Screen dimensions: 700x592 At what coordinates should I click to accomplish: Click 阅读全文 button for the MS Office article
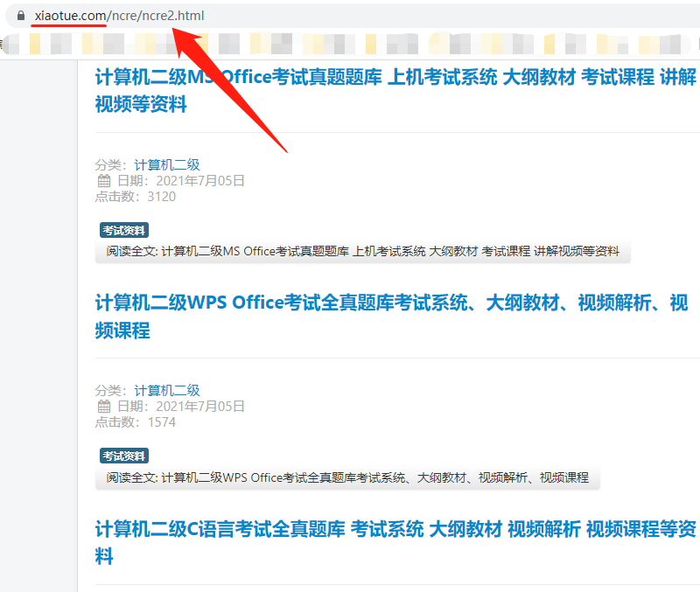coord(362,251)
